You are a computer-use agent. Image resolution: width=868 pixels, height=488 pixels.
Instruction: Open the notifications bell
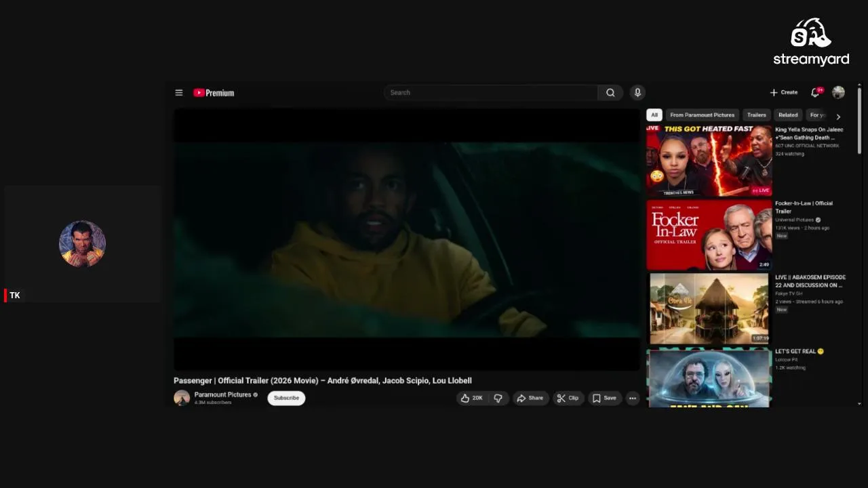(x=815, y=92)
